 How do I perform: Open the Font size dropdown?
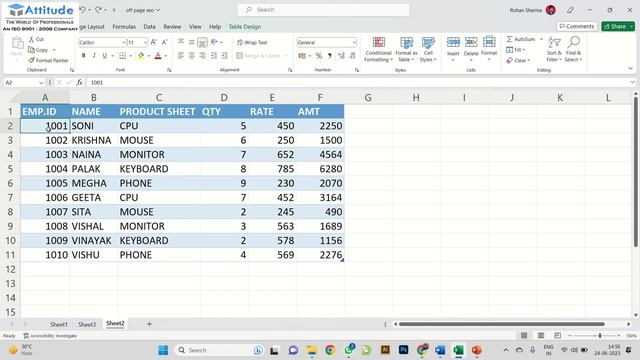145,42
